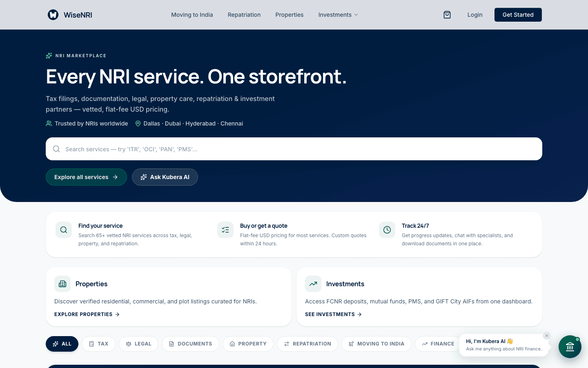588x368 pixels.
Task: Click 'Every NRI service. One storefront.' headline
Action: pos(196,76)
